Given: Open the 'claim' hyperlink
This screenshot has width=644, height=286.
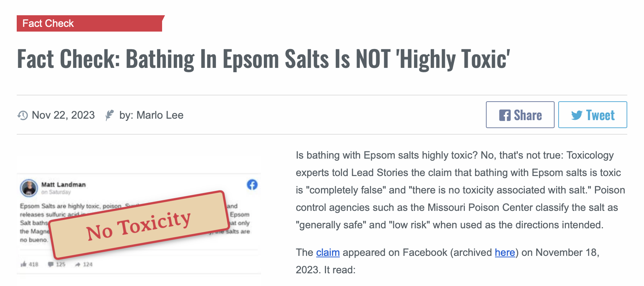Looking at the screenshot, I should click(x=328, y=252).
